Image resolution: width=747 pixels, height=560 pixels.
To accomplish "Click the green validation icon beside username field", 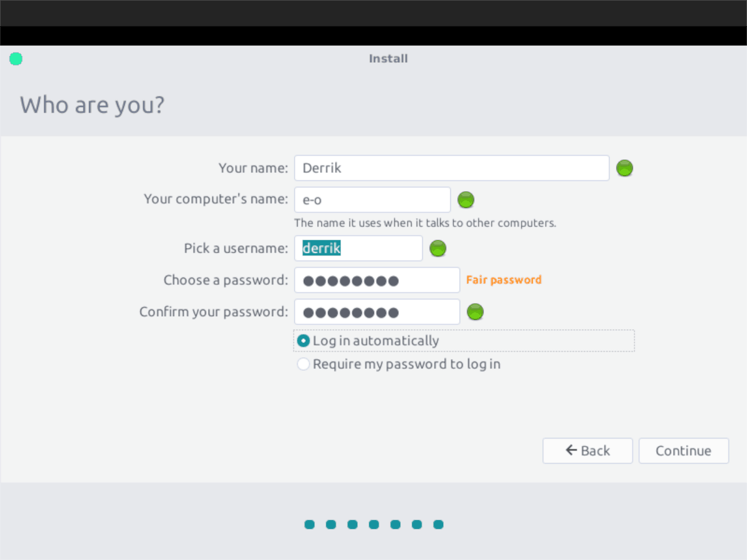I will [438, 248].
